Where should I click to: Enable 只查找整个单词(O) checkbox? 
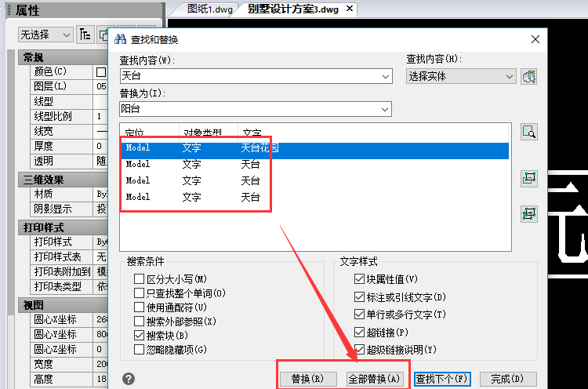coord(139,293)
